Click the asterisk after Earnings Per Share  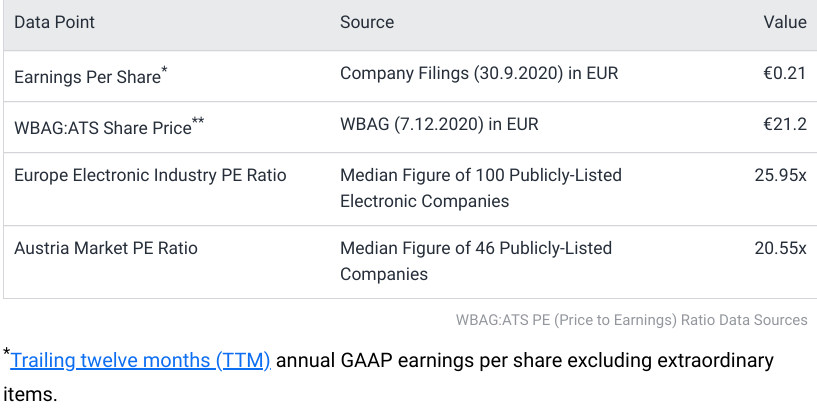165,68
